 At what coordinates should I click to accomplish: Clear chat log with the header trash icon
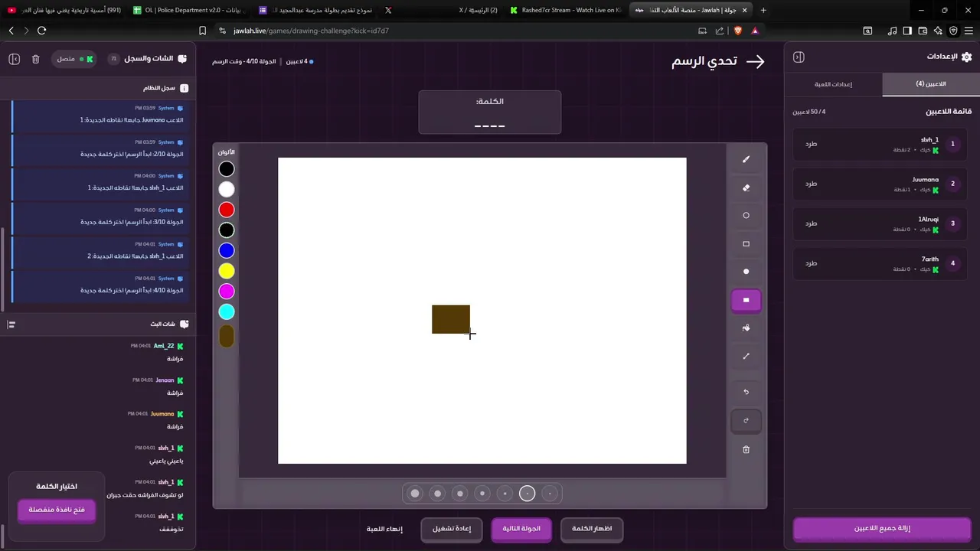click(35, 59)
